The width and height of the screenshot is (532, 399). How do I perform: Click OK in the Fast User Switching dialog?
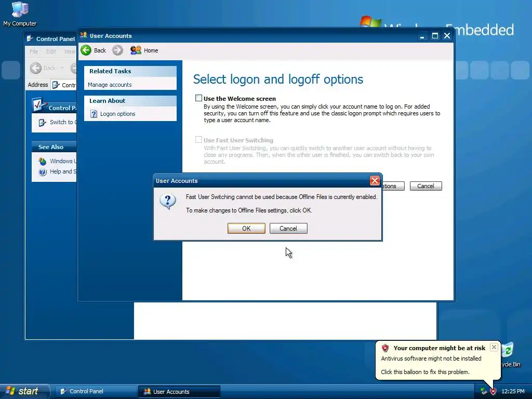[246, 229]
